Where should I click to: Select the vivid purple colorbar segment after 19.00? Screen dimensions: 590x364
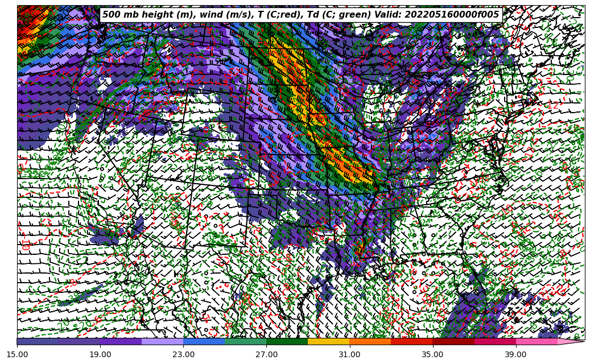point(121,341)
